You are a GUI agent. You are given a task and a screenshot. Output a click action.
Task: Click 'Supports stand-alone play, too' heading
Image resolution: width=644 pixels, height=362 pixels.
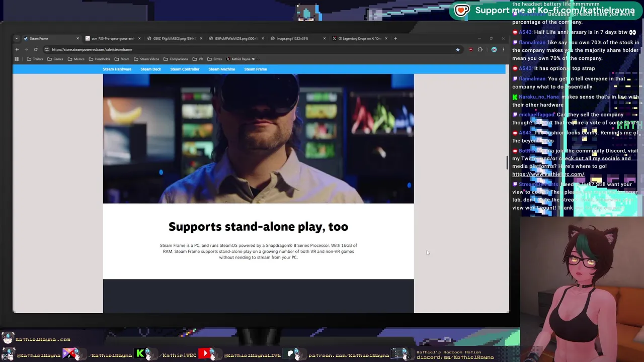258,227
